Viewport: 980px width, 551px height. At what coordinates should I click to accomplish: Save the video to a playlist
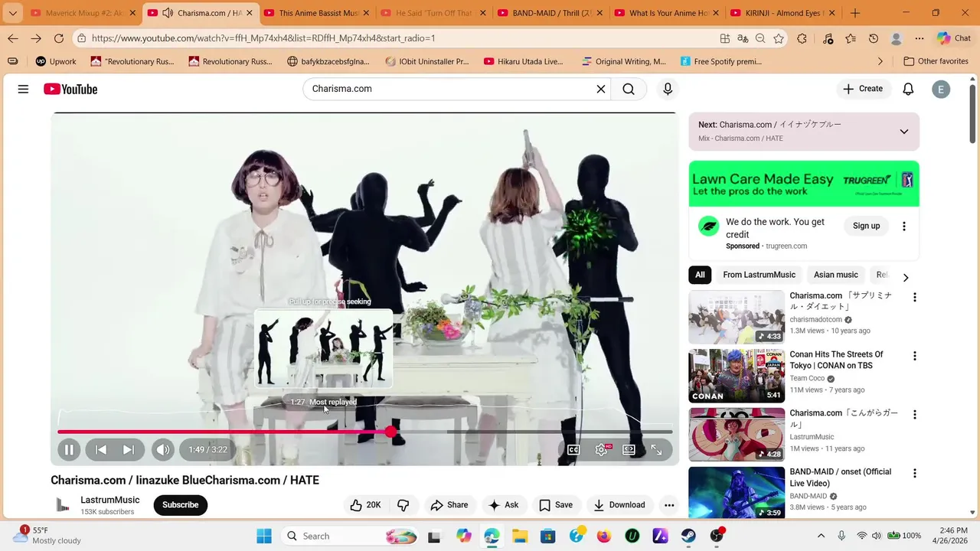[556, 505]
